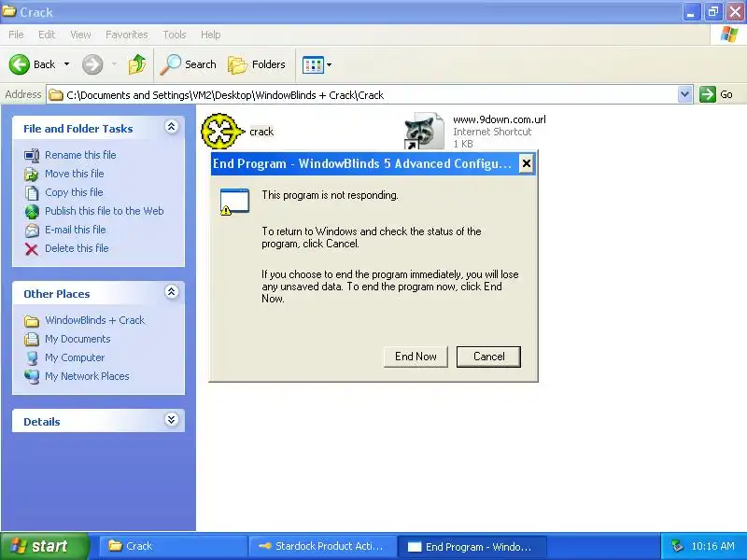Open the Search pane
This screenshot has height=560, width=747.
pos(189,64)
